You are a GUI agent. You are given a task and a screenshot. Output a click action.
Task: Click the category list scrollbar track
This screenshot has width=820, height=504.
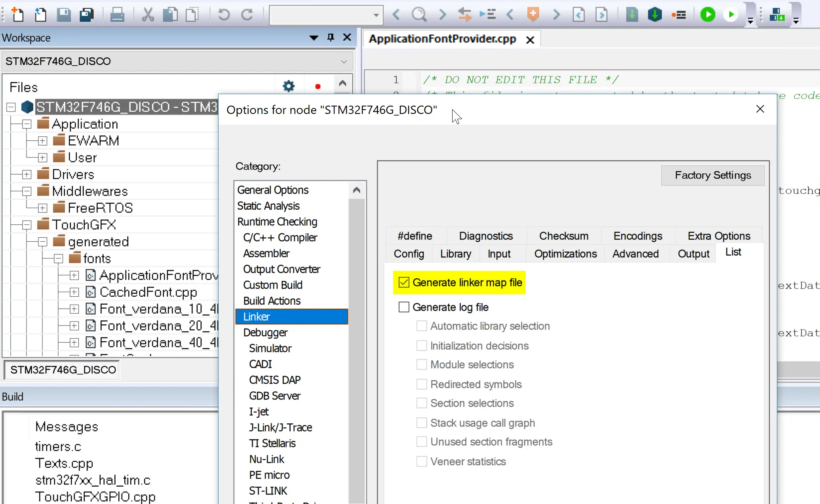(x=356, y=348)
